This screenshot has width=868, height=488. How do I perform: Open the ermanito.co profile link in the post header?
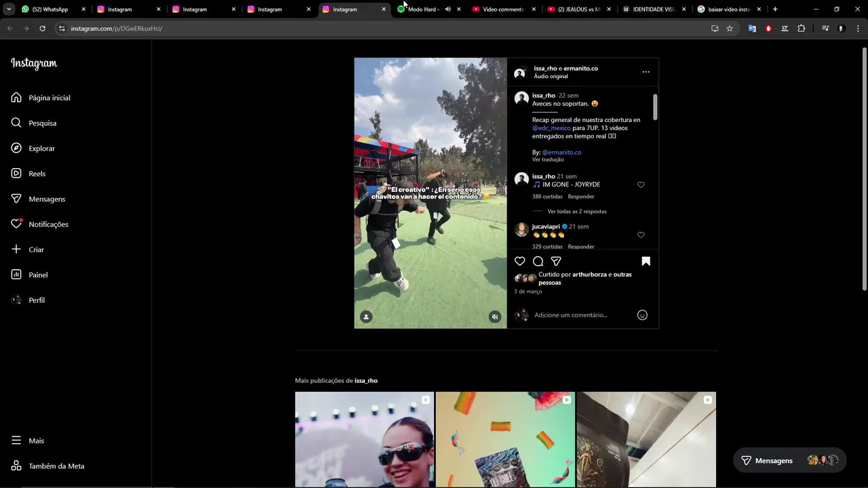(x=580, y=68)
